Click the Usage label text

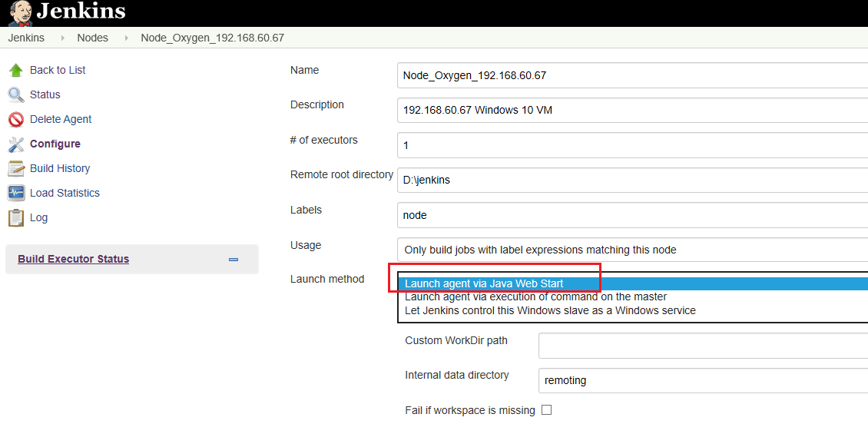click(x=306, y=245)
